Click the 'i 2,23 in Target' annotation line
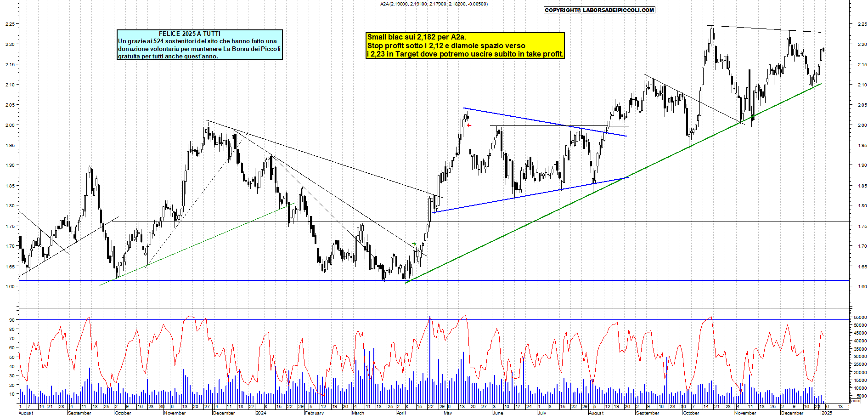The width and height of the screenshot is (868, 415). click(x=465, y=54)
